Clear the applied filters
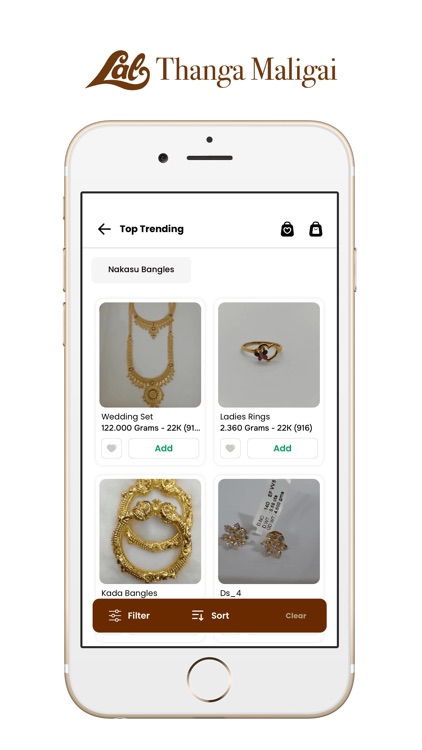Screen dimensions: 422x750 click(296, 616)
